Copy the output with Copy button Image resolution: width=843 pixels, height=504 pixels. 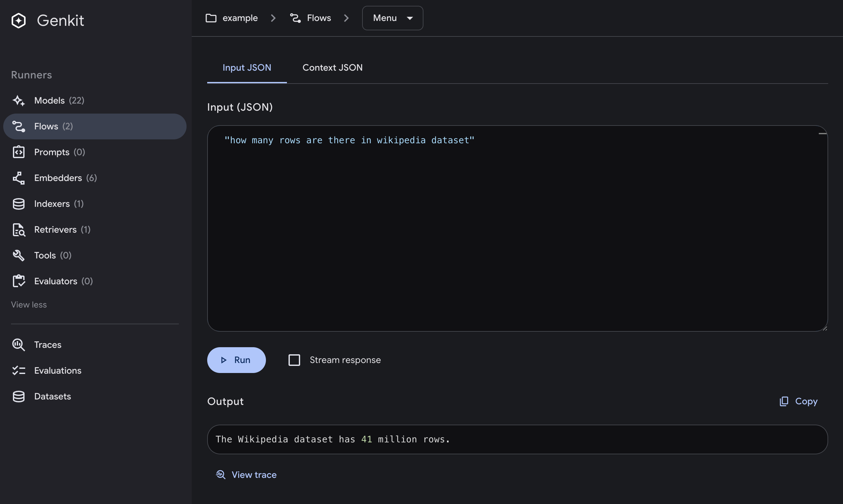pos(798,401)
